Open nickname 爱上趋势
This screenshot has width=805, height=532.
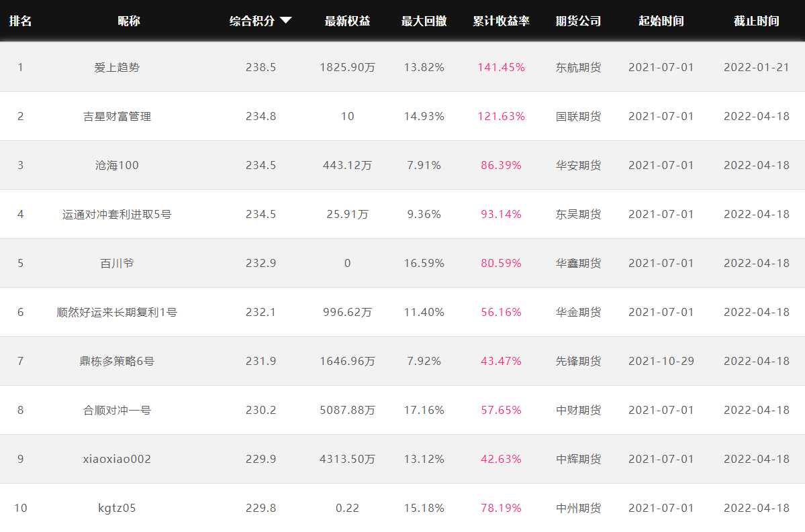[117, 67]
